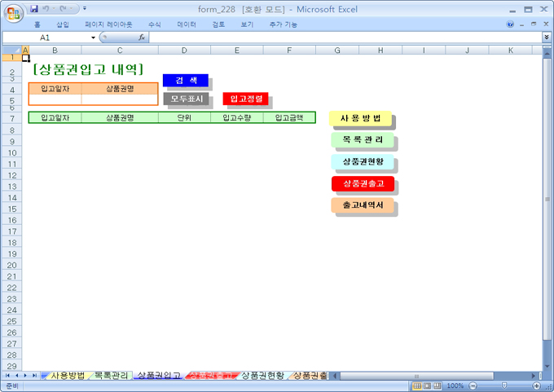Click the zoom in plus icon
Image resolution: width=554 pixels, height=392 pixels.
coord(535,385)
